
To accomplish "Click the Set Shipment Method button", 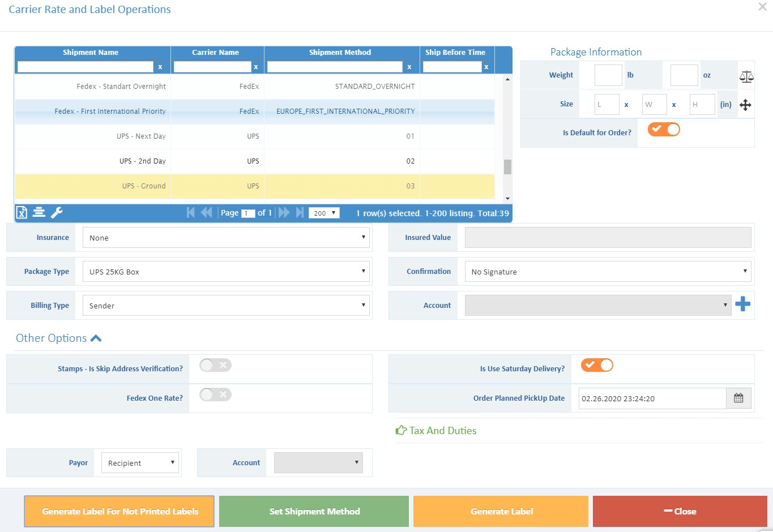I will [x=314, y=512].
